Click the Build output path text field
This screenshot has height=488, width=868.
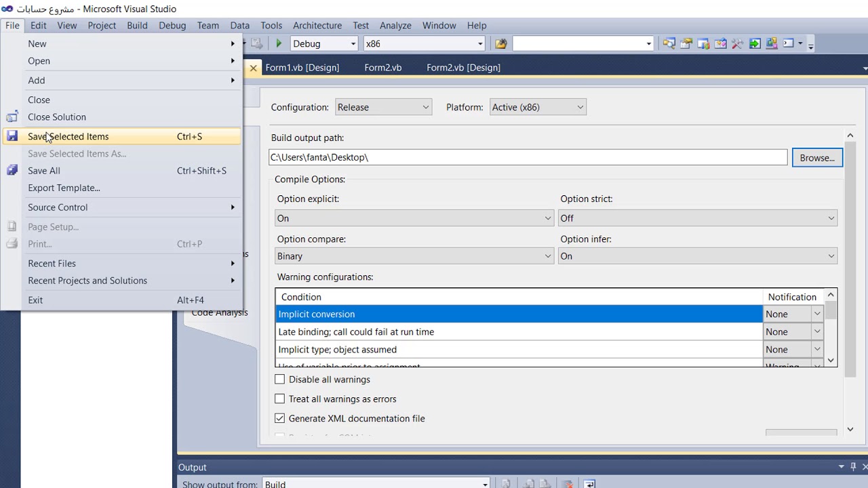pyautogui.click(x=528, y=157)
